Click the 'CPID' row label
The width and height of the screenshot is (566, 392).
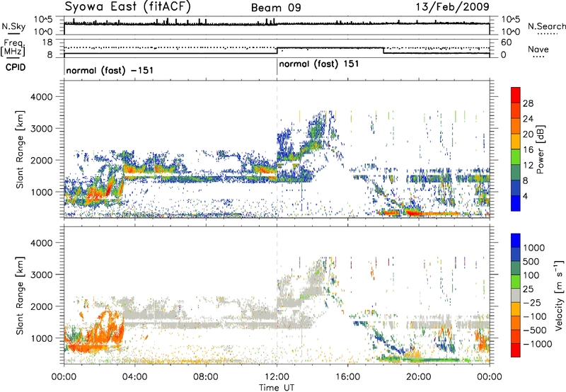click(16, 67)
